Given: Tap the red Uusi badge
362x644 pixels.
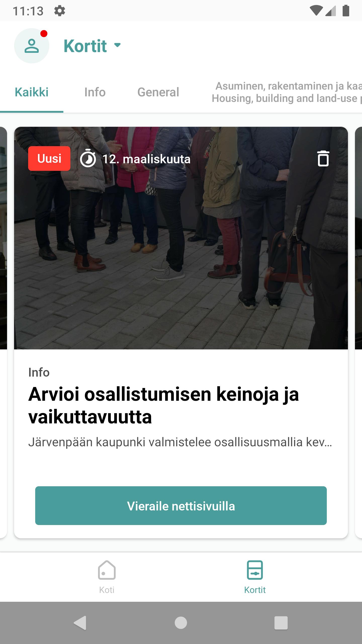Looking at the screenshot, I should click(49, 158).
